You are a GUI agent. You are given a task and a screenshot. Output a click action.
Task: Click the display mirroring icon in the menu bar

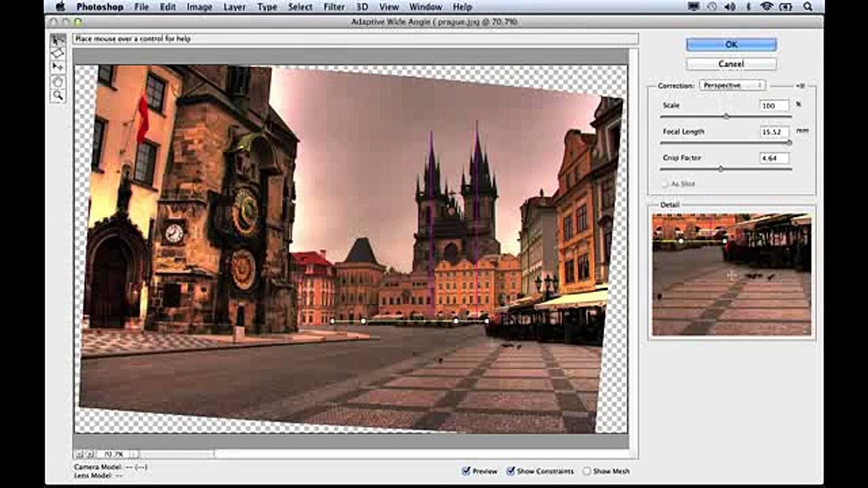coord(693,7)
